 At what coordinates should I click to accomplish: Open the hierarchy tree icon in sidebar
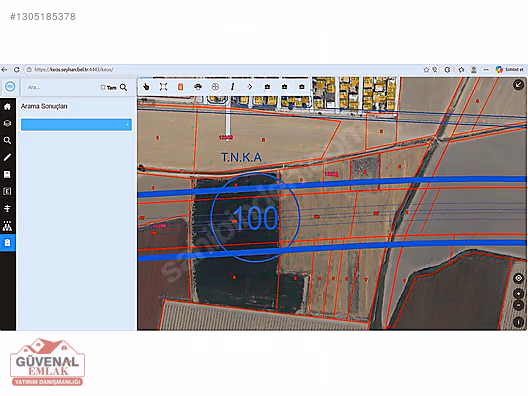click(7, 226)
